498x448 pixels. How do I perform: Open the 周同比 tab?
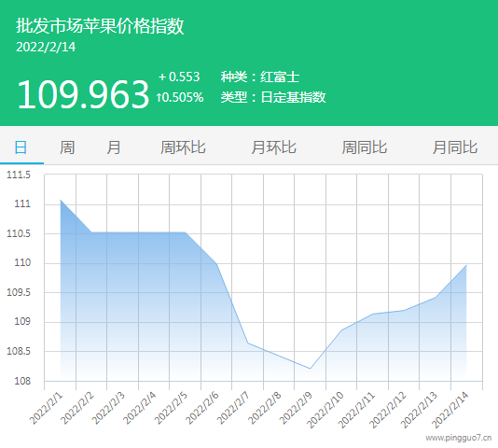click(x=365, y=147)
